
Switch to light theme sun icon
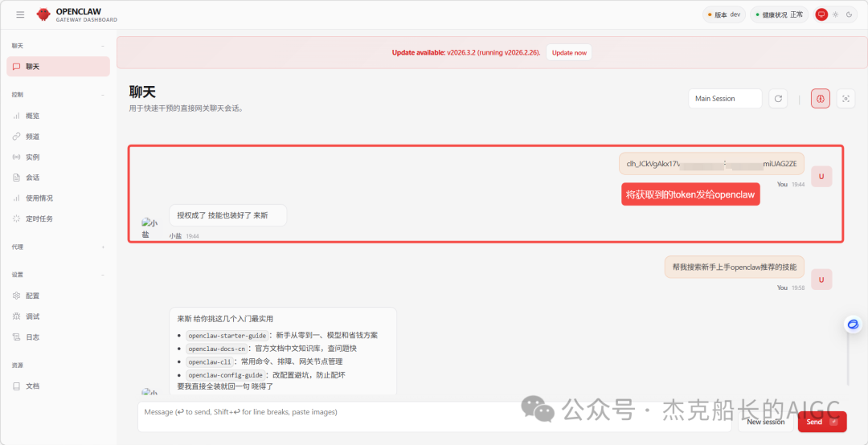(x=835, y=15)
